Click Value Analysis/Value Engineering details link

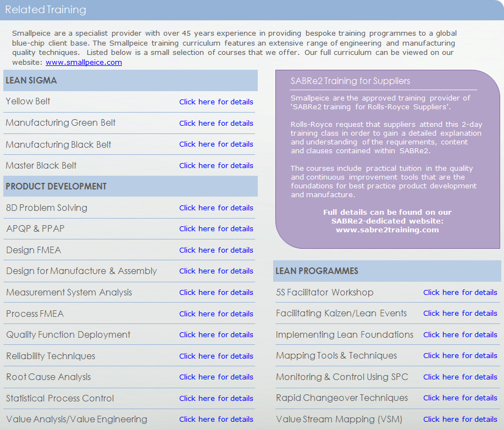pyautogui.click(x=216, y=419)
